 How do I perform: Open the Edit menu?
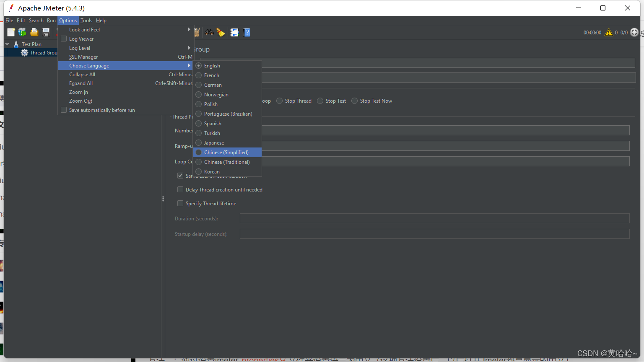coord(21,20)
